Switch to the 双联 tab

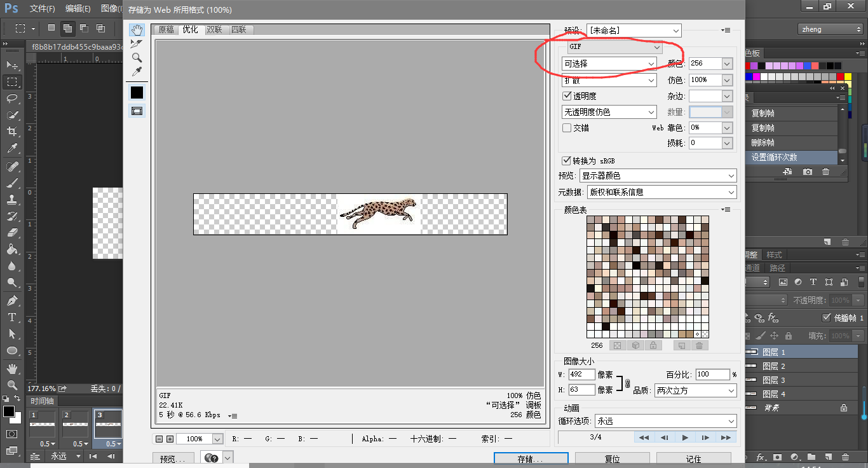pos(215,29)
